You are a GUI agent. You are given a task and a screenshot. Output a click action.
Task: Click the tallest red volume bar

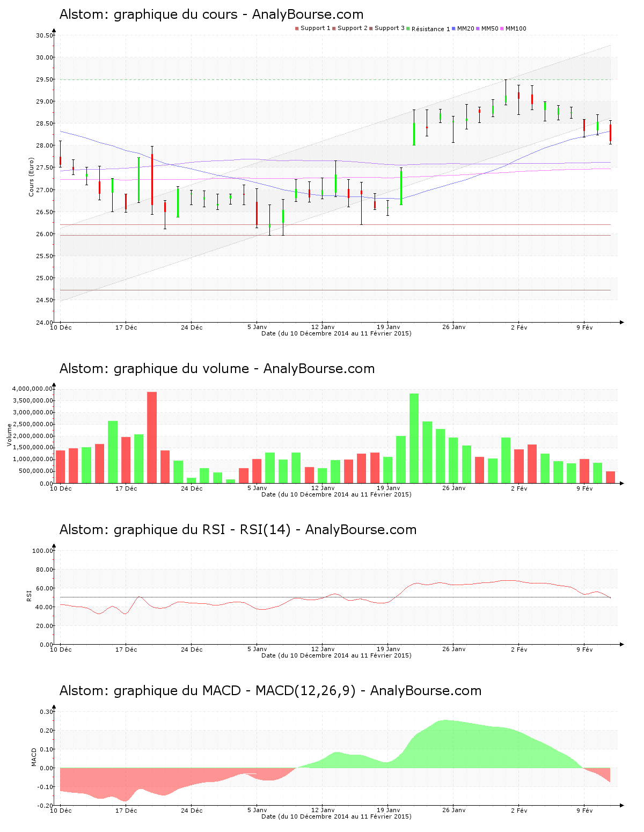tap(152, 437)
